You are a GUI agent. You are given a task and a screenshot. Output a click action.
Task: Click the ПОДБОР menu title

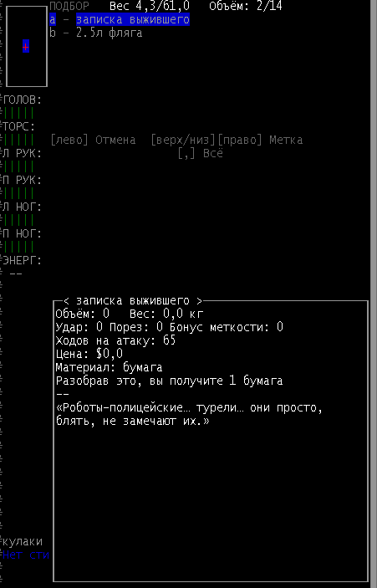click(69, 6)
